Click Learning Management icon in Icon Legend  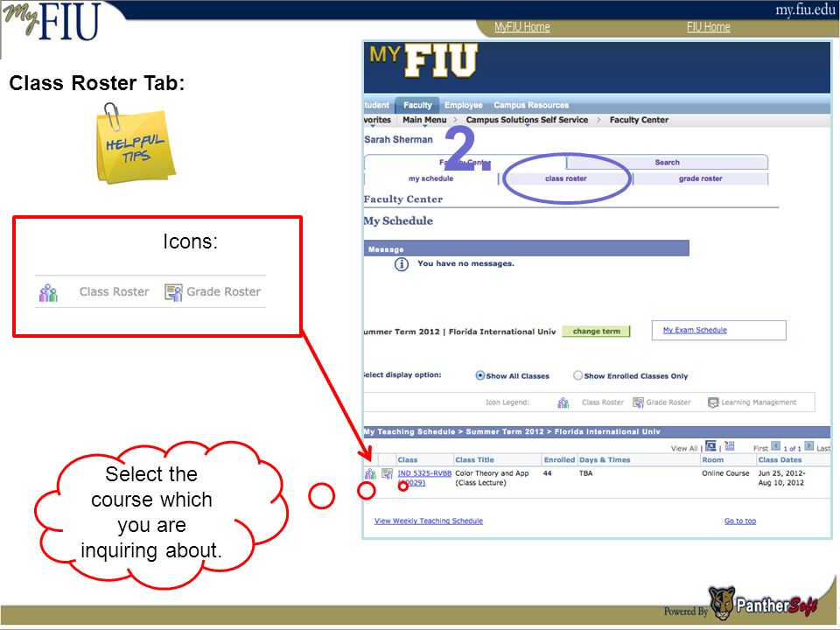[x=713, y=402]
